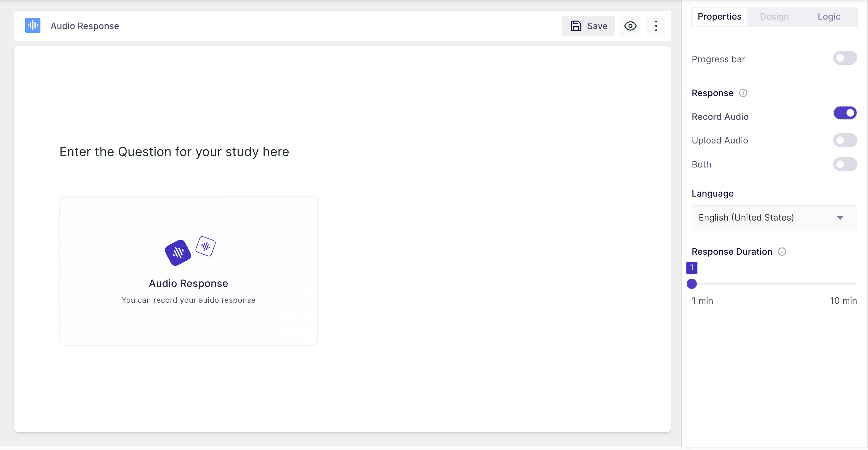Click the Audio Response block title in header
868x450 pixels.
coord(85,26)
